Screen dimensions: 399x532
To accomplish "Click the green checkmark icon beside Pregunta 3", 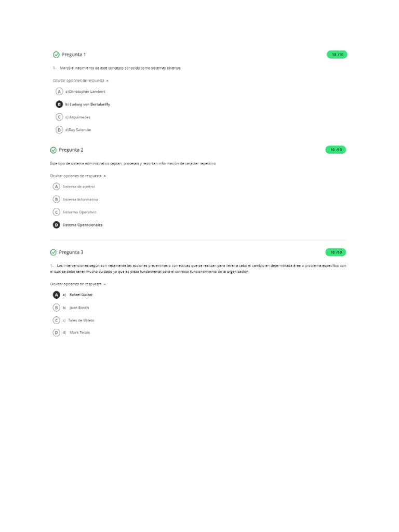I will coord(54,252).
